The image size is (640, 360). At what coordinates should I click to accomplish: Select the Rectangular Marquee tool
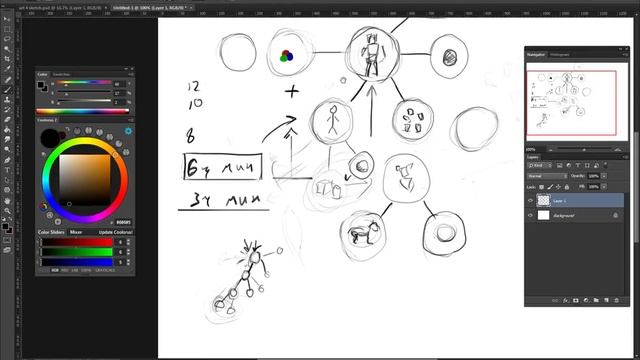tap(7, 29)
